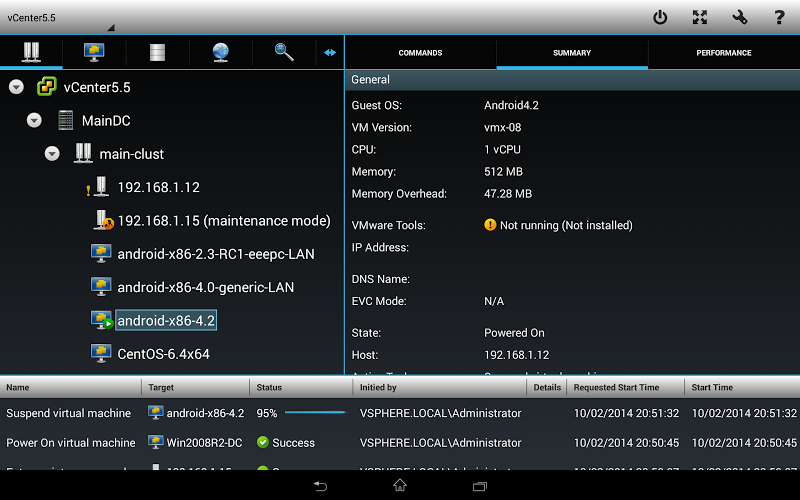The width and height of the screenshot is (800, 500).
Task: Open the vCenter5.5 title dropdown
Action: [x=59, y=18]
